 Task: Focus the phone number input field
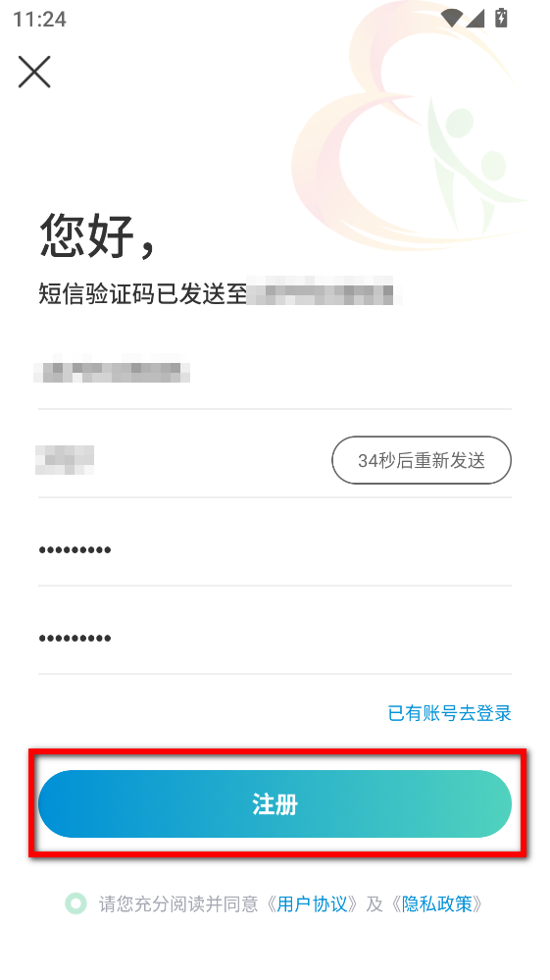(275, 373)
